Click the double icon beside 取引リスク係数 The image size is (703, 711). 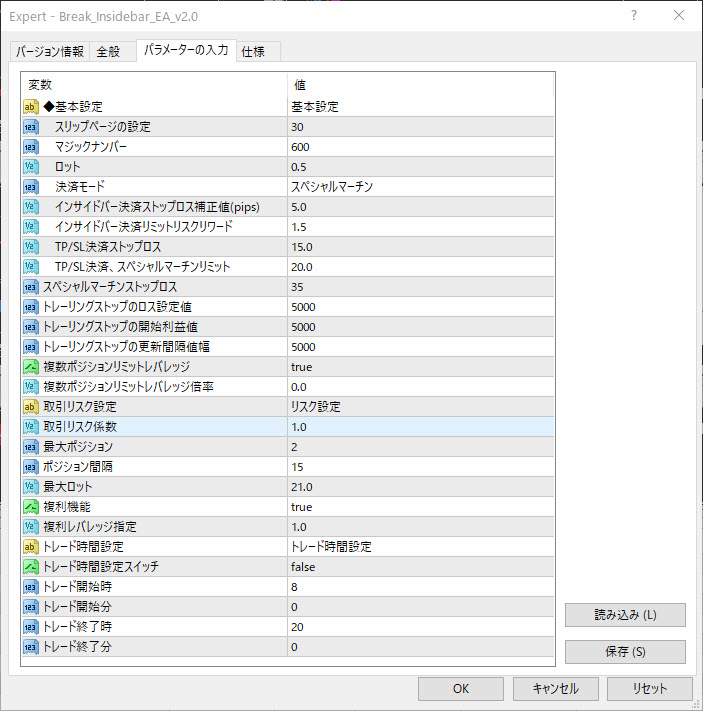31,427
